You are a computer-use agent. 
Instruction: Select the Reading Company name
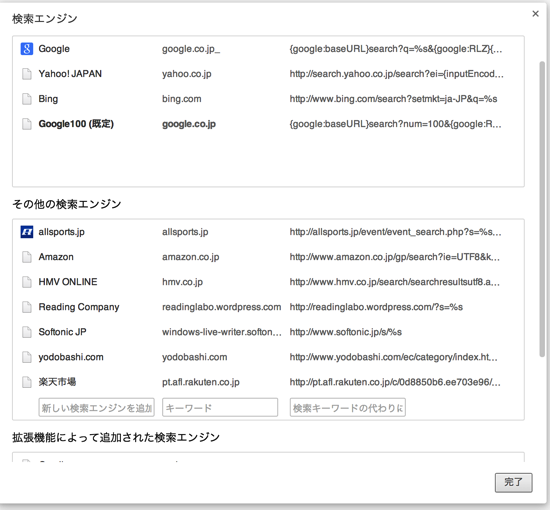tap(79, 307)
